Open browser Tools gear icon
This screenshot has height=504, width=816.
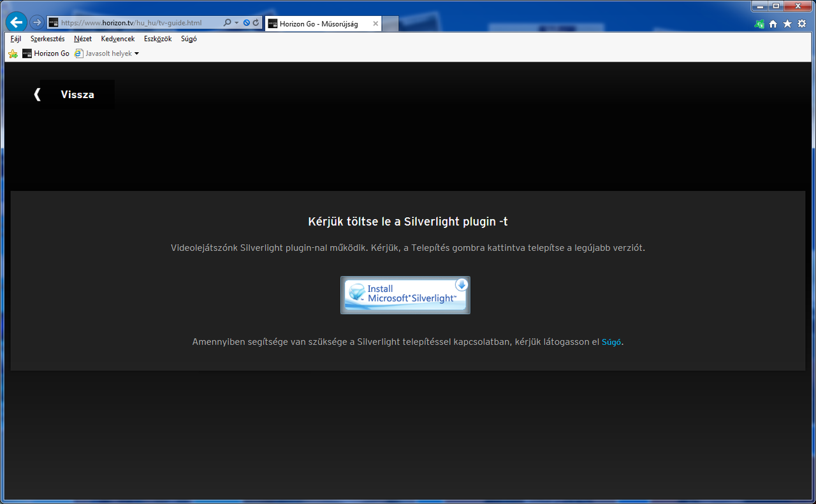point(801,24)
